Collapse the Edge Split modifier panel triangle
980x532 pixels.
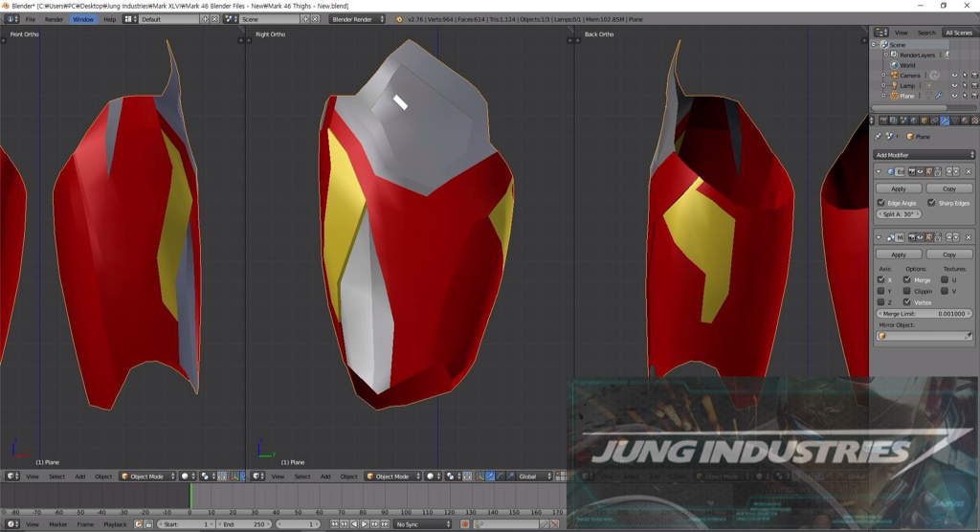point(879,171)
